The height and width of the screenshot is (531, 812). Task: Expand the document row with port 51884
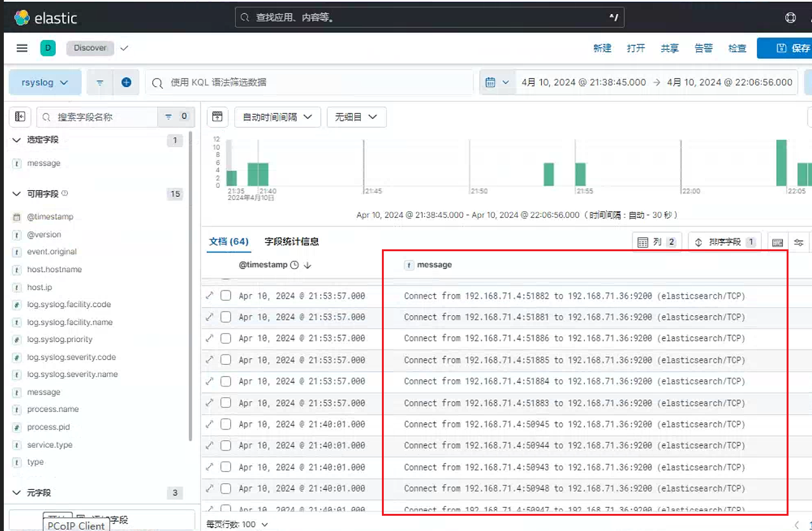click(209, 381)
